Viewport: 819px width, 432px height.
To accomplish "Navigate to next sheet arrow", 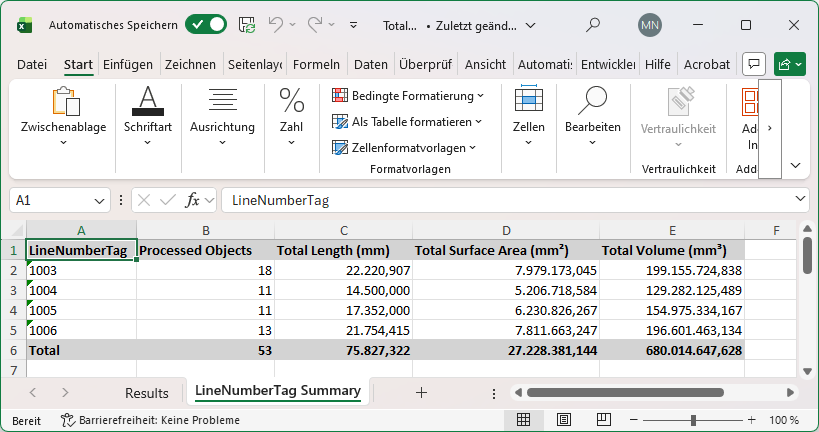I will (x=65, y=392).
